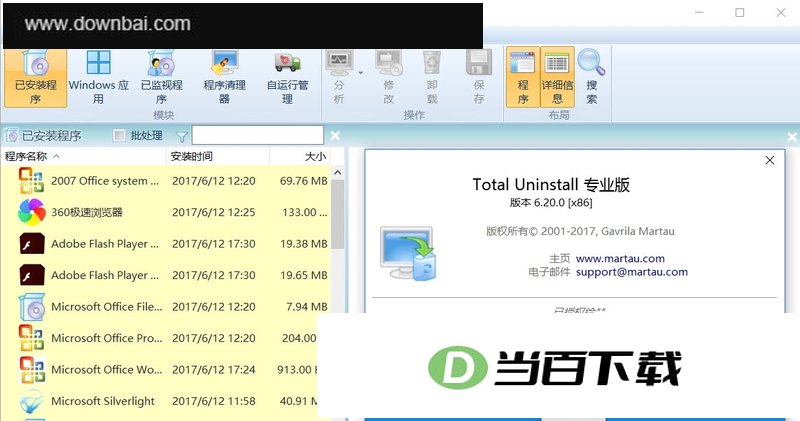Image resolution: width=800 pixels, height=421 pixels.
Task: Focus the program filter text box
Action: click(258, 135)
